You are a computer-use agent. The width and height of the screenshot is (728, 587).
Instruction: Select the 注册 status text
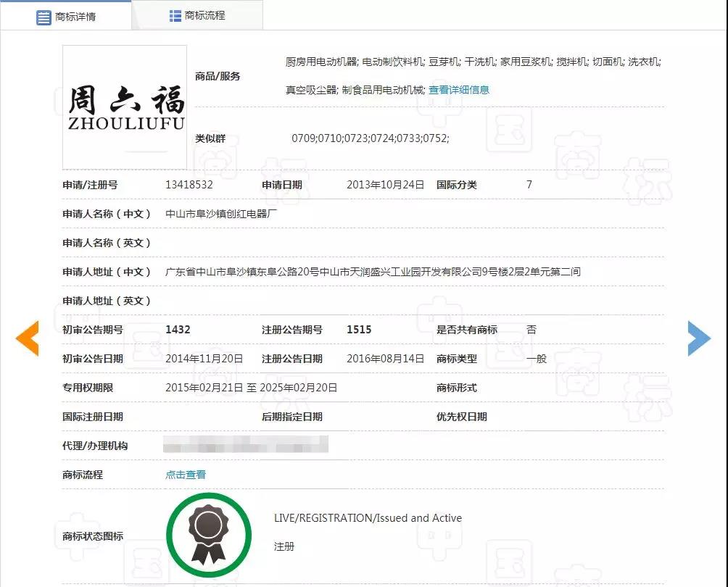284,546
